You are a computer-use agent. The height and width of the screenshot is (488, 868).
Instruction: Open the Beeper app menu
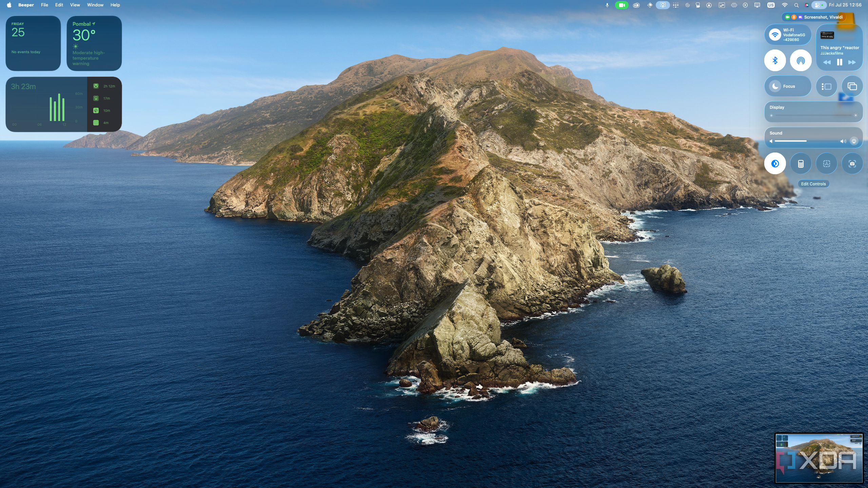tap(26, 5)
